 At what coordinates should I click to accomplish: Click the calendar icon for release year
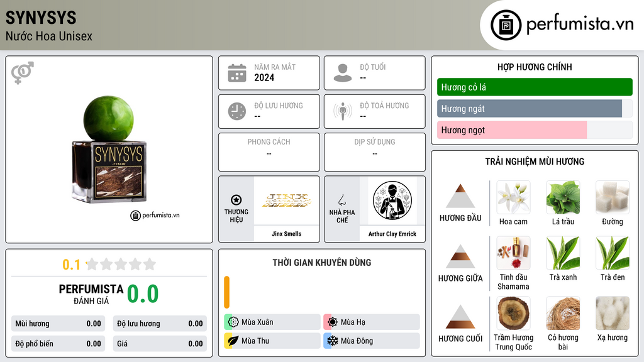(237, 73)
